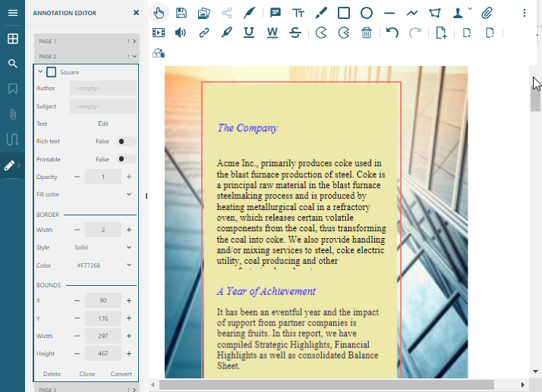
Task: Select the Square annotation tool in toolbar
Action: tap(344, 13)
